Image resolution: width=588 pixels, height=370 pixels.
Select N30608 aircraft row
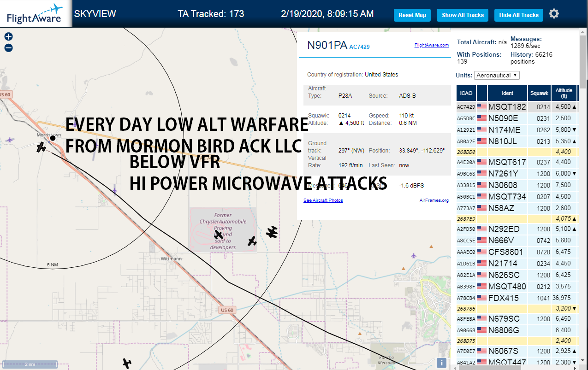[517, 185]
